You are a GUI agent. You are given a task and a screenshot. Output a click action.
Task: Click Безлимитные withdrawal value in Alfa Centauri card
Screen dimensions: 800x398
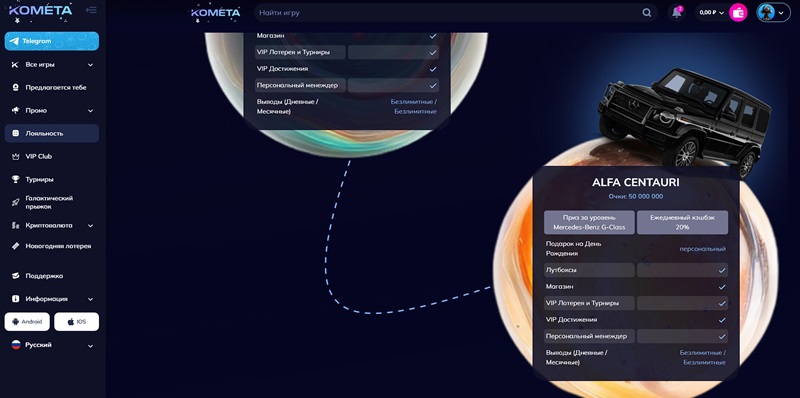703,358
